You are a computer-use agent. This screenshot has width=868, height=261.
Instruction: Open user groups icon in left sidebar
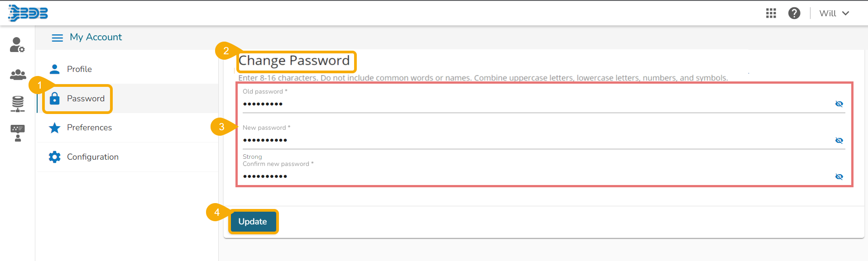tap(18, 75)
